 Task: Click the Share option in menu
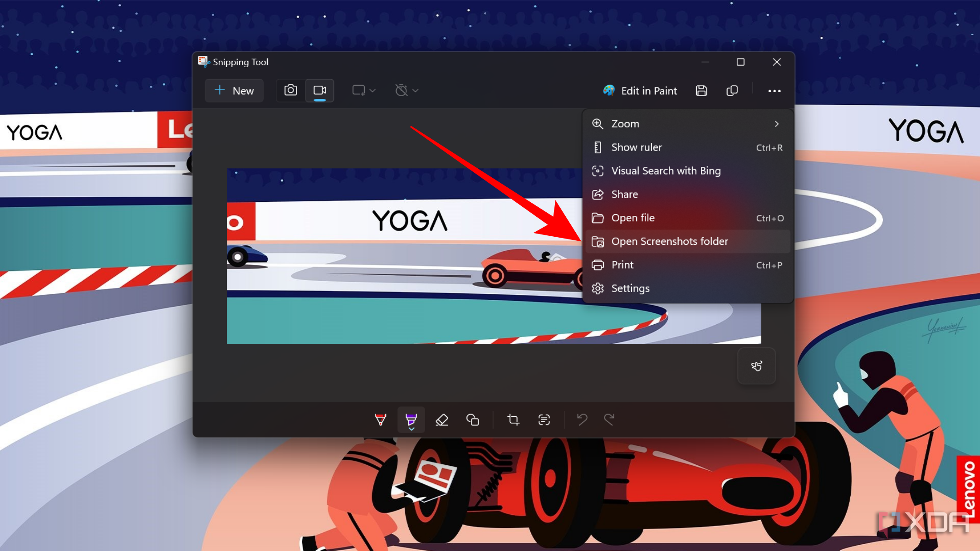625,195
